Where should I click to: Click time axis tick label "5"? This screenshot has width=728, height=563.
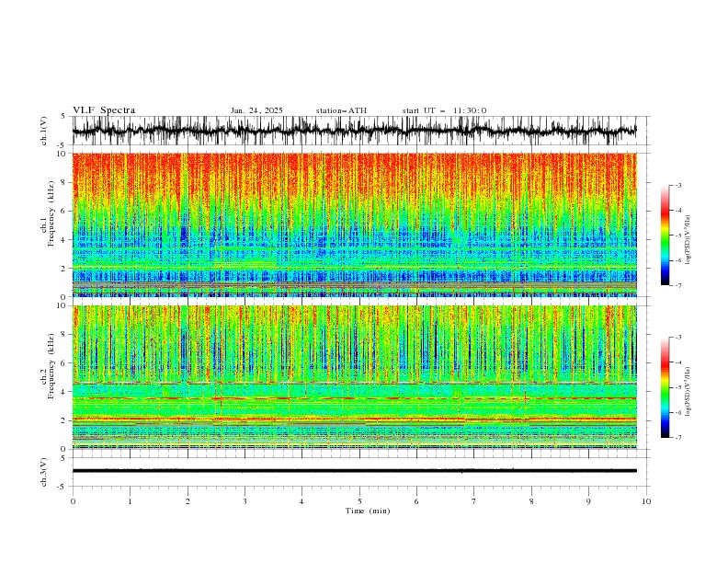tap(359, 501)
